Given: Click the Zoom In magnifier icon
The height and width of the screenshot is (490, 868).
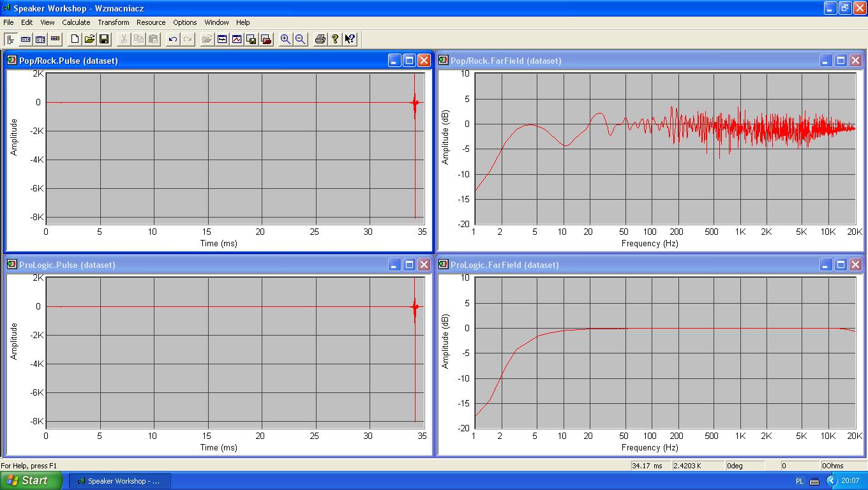Looking at the screenshot, I should click(x=285, y=39).
